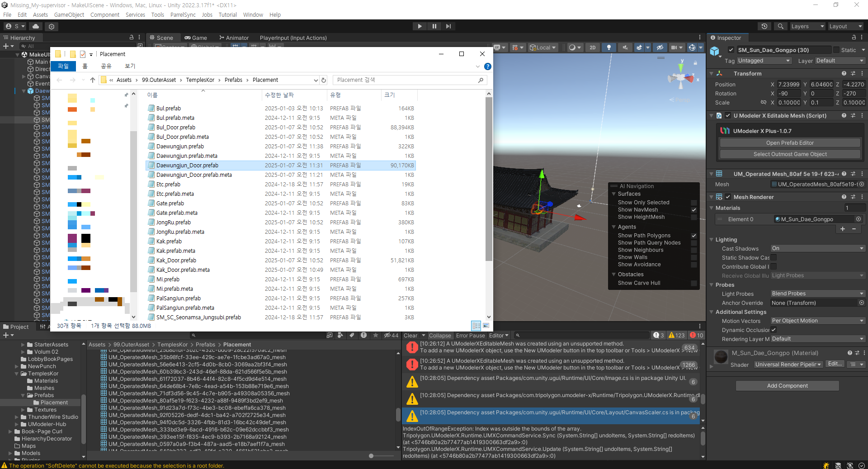Click Explorer refresh button

point(324,80)
